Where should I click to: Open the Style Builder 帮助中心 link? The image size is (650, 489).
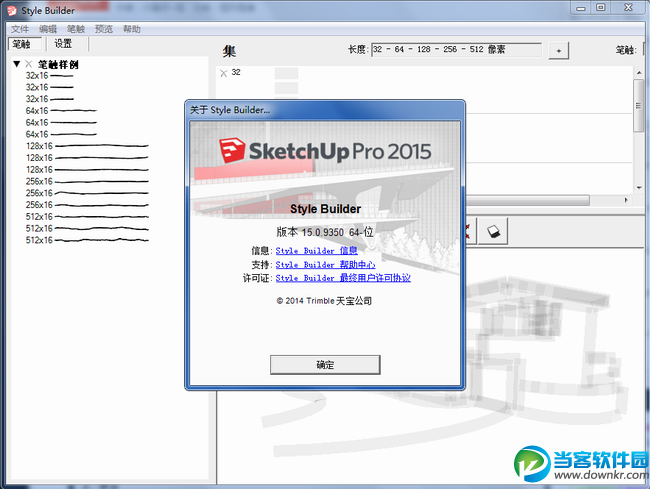(325, 264)
